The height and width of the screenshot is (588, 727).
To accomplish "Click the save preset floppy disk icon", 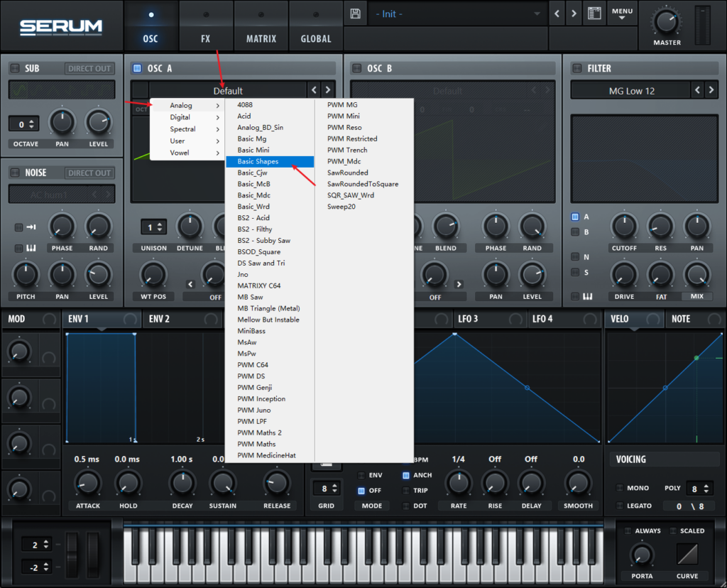I will pos(356,14).
